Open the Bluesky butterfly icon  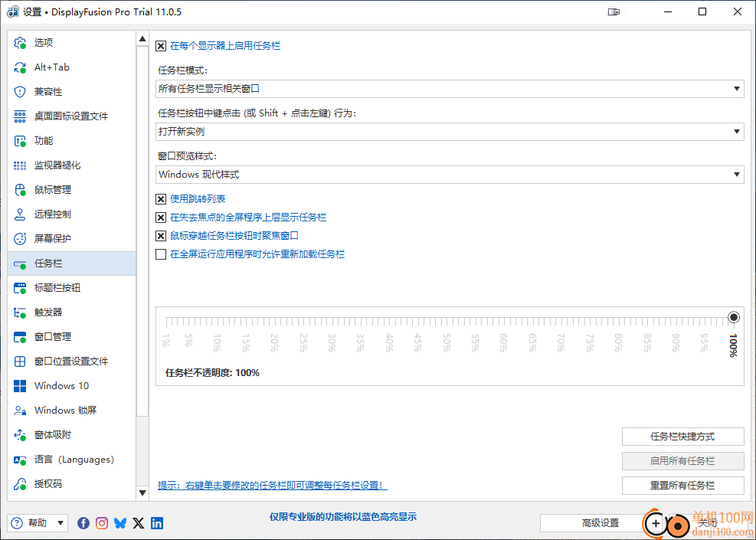(120, 522)
